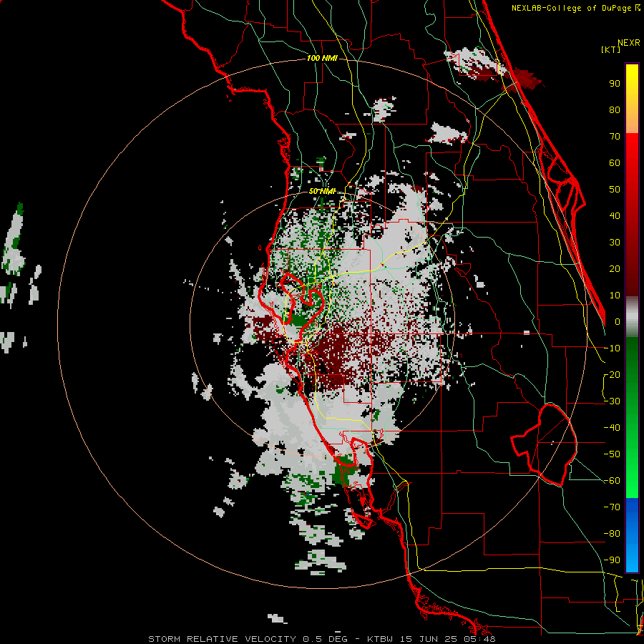Click the blue bottom segment of color bar

(632, 535)
